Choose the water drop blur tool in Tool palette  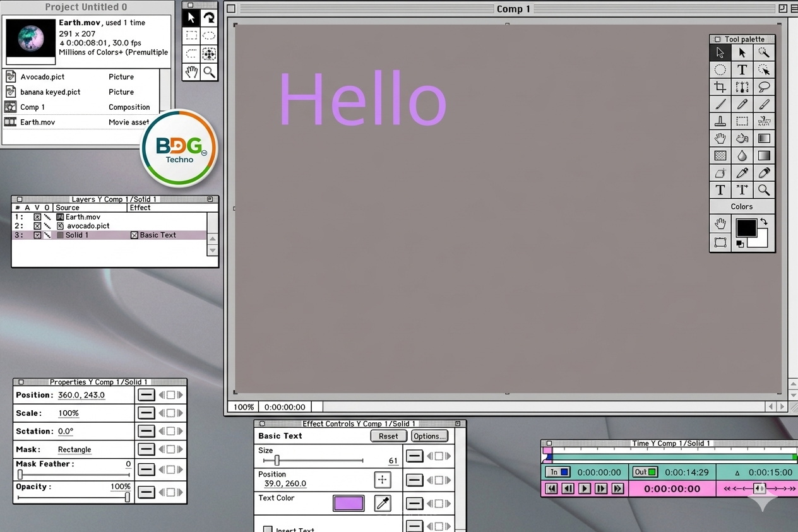tap(742, 155)
